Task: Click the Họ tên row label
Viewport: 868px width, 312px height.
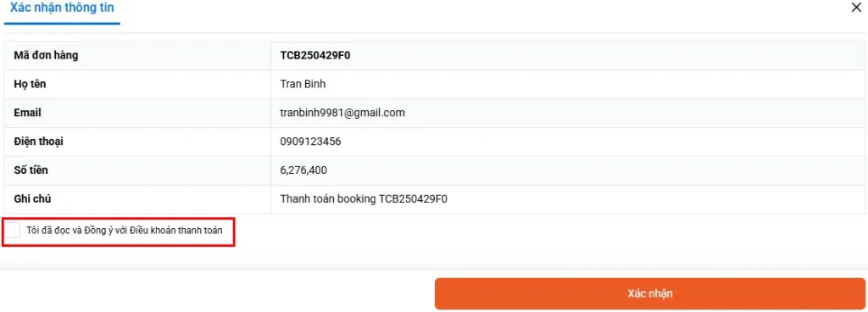Action: pyautogui.click(x=28, y=84)
